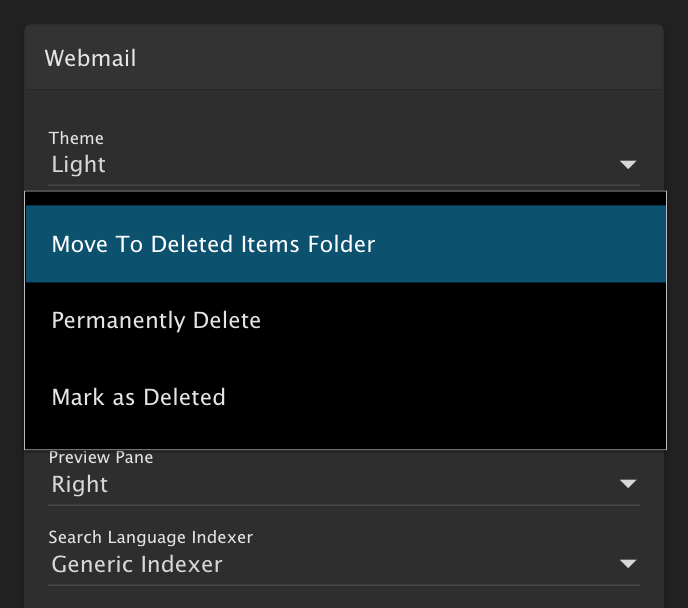Image resolution: width=688 pixels, height=608 pixels.
Task: Click the Preview Pane dropdown arrow icon
Action: pyautogui.click(x=628, y=484)
